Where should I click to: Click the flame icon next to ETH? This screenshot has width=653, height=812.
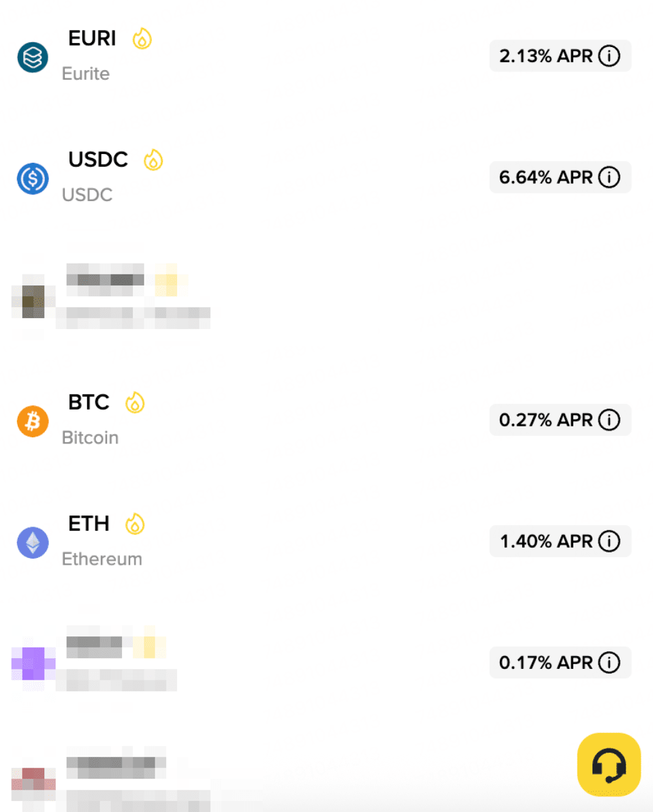coord(135,524)
